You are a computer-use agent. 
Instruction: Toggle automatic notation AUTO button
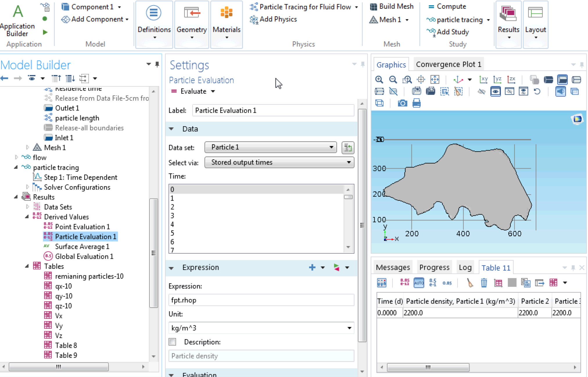[x=419, y=283]
